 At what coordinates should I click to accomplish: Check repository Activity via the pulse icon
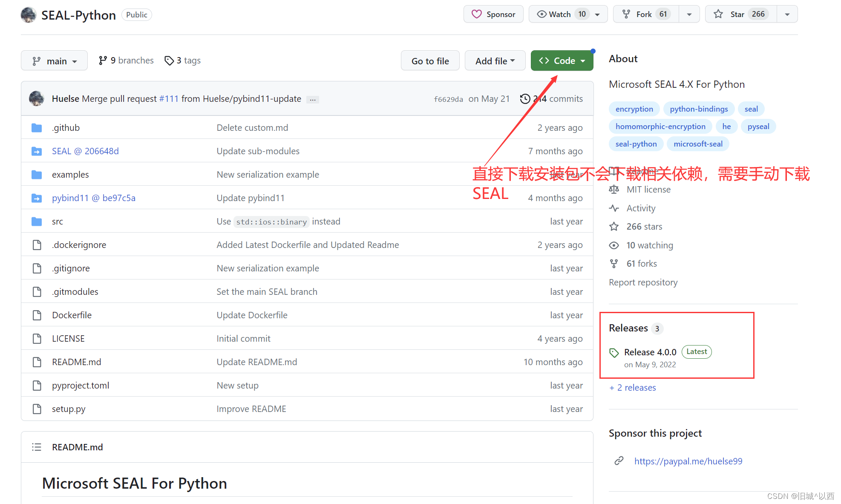(x=614, y=208)
